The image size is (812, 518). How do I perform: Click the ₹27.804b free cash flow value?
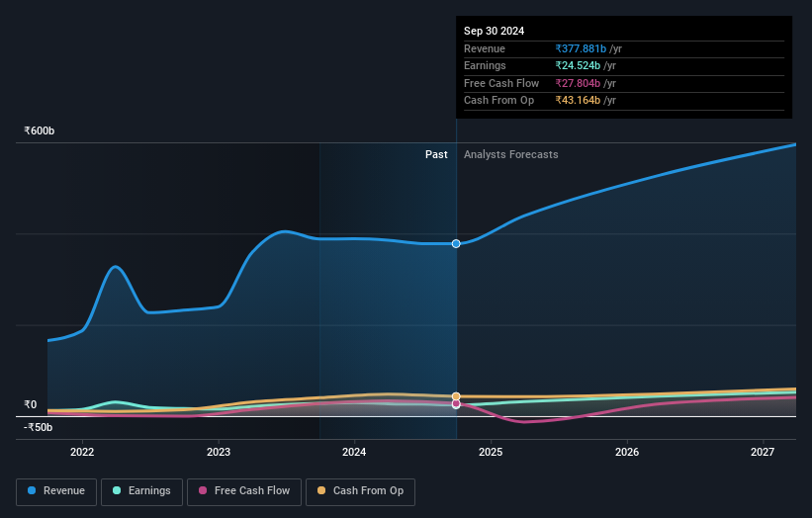(578, 83)
